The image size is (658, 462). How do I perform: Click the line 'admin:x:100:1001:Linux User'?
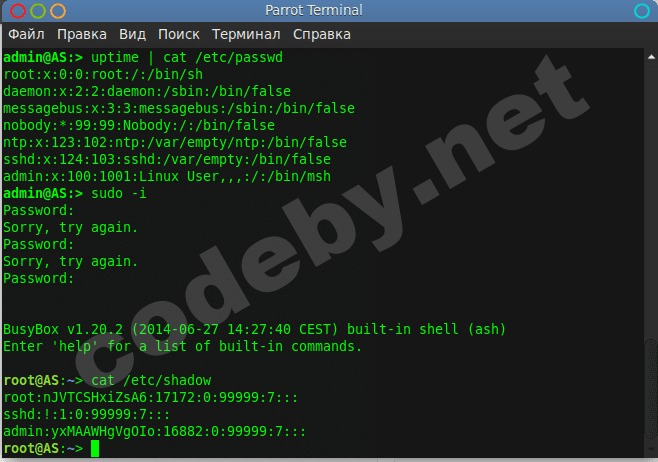167,177
